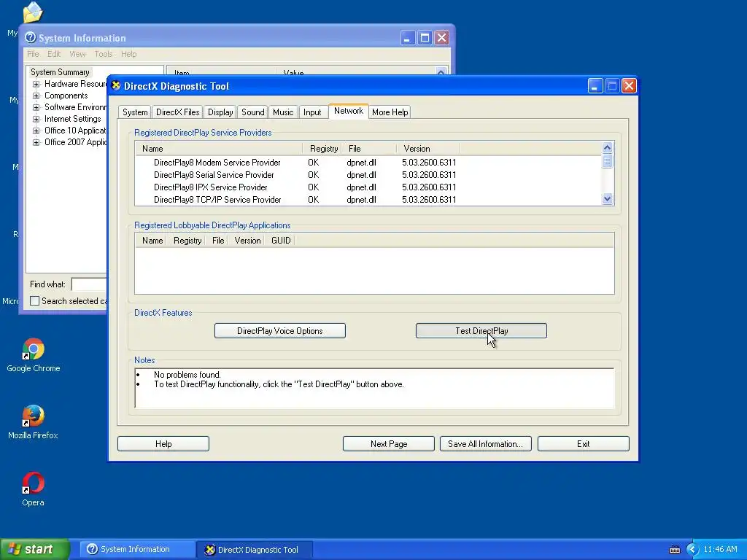Image resolution: width=747 pixels, height=560 pixels.
Task: Expand Office 10 Applications node
Action: click(36, 131)
